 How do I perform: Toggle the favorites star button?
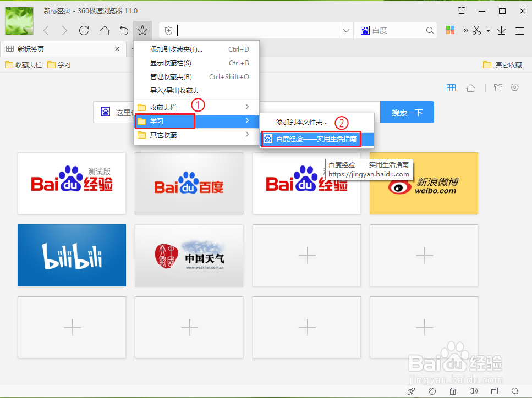[x=142, y=31]
